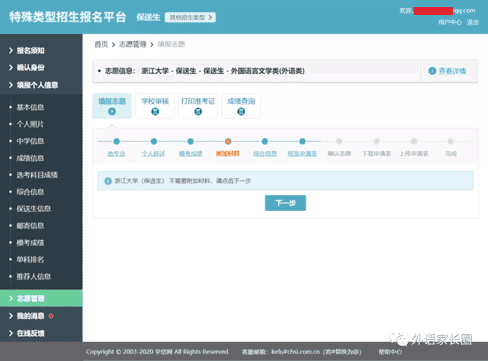Open 邮寄信息 in the sidebar

click(30, 226)
